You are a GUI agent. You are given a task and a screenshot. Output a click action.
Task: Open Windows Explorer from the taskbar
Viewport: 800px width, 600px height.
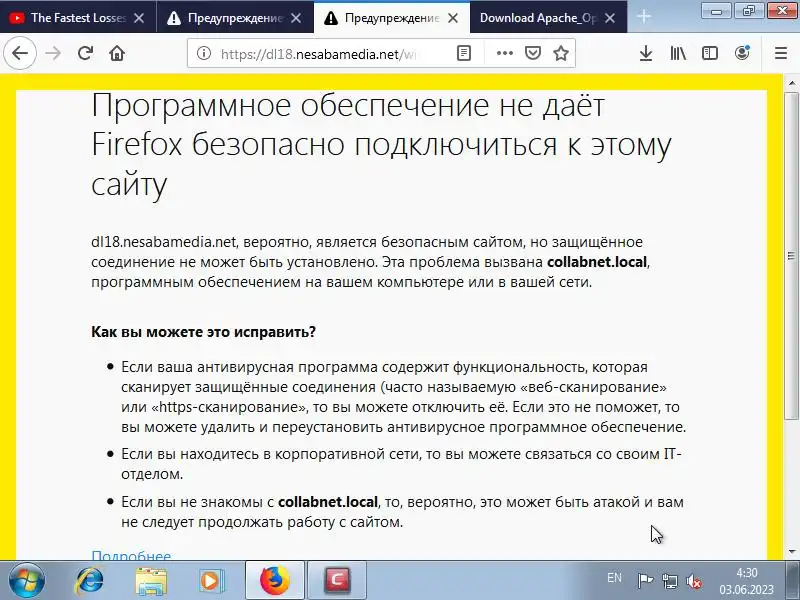pos(151,581)
